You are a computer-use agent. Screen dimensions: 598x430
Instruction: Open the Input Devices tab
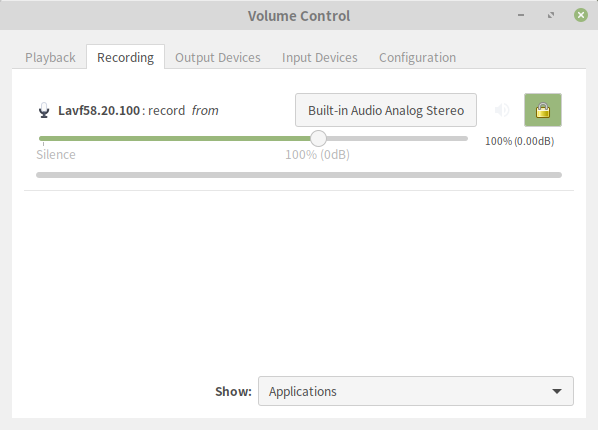320,57
